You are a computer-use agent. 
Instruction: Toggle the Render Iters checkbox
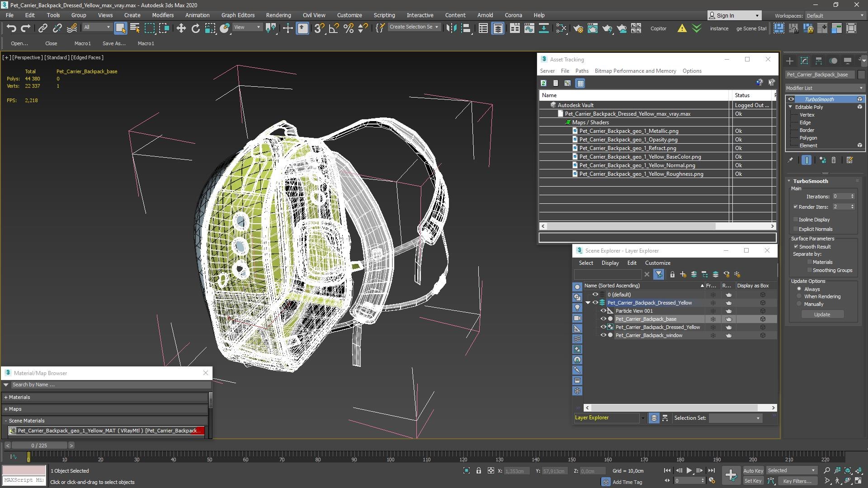click(795, 207)
